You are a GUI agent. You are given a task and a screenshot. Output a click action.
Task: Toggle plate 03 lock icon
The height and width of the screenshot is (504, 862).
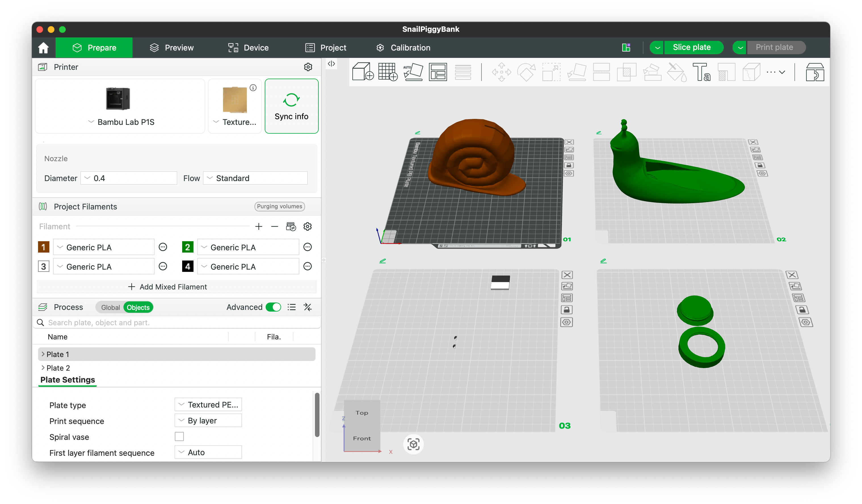566,310
